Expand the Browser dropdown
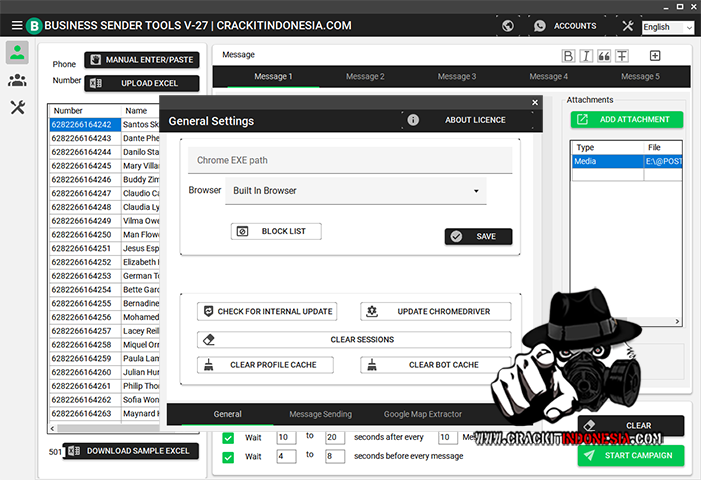Image resolution: width=701 pixels, height=480 pixels. tap(355, 190)
